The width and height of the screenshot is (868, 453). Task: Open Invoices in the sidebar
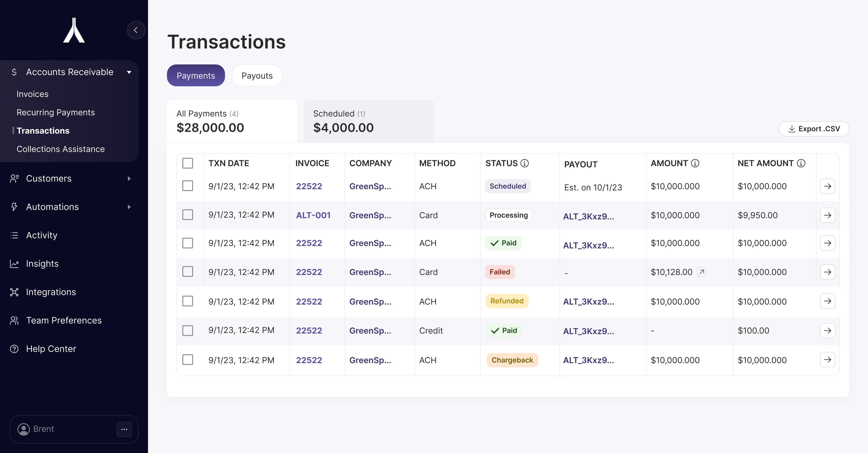[33, 94]
